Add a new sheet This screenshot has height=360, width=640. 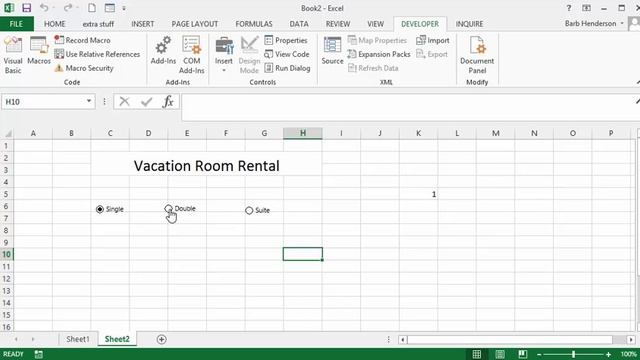click(161, 339)
